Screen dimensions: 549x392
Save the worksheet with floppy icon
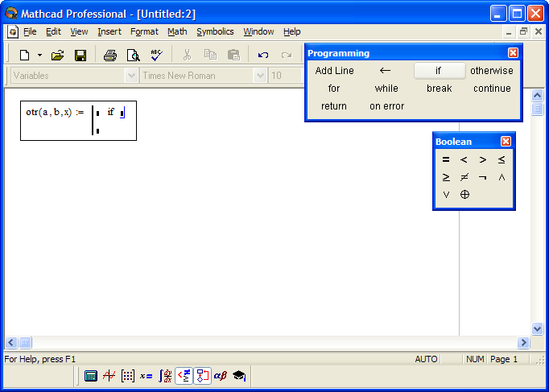80,56
